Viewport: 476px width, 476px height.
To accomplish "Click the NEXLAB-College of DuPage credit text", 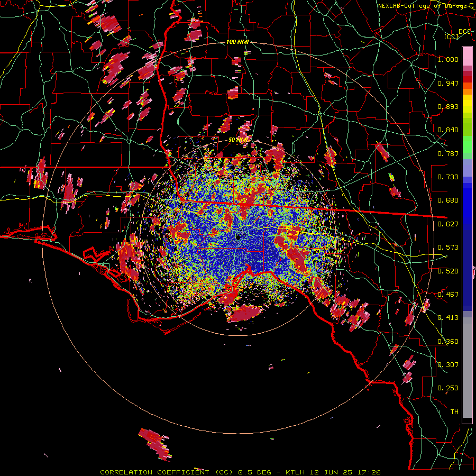I will (426, 6).
